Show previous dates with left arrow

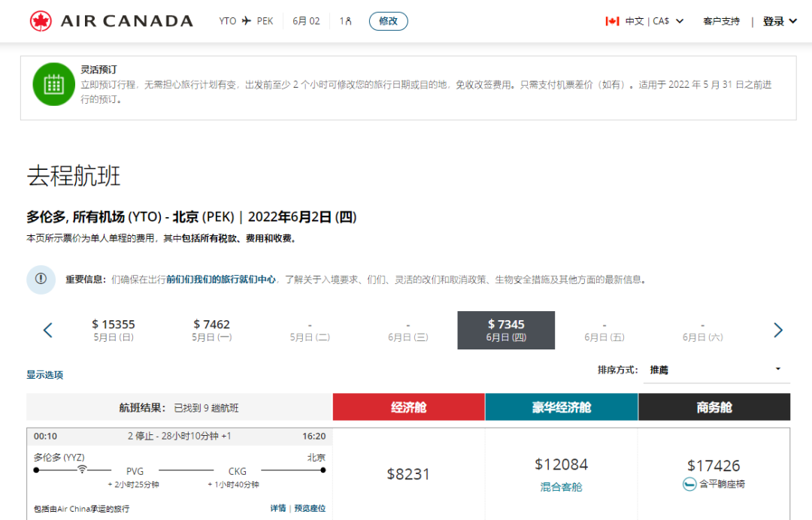tap(47, 330)
